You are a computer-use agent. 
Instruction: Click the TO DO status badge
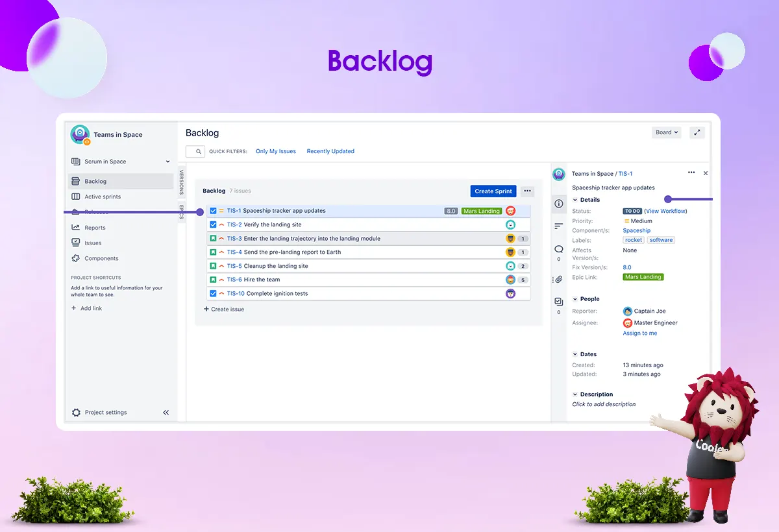(632, 211)
